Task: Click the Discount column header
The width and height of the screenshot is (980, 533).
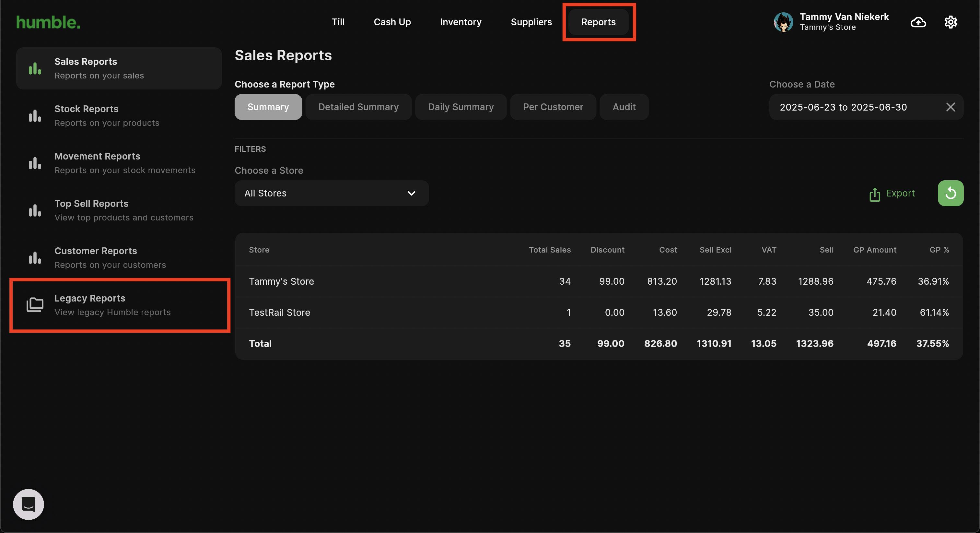Action: coord(607,250)
